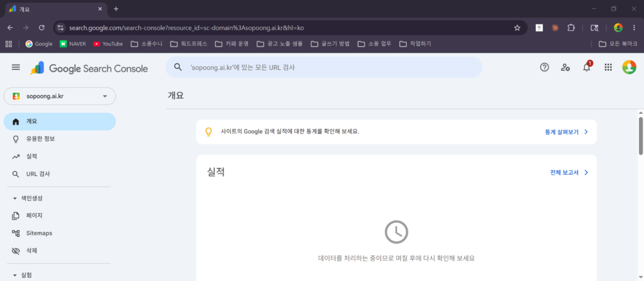Open the 모든 북마크 folder
644x281 pixels.
pyautogui.click(x=618, y=43)
